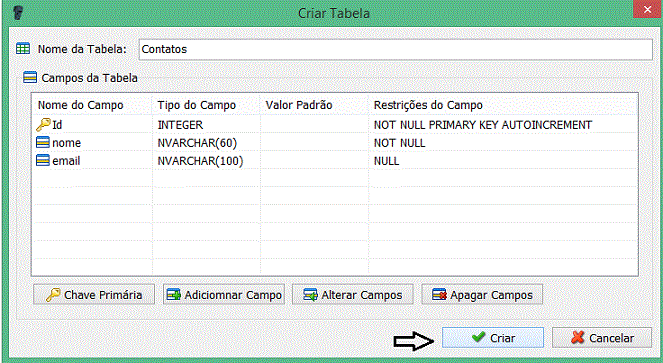Screen dimensions: 663x363
Task: Close the Criar Tabela dialog window
Action: (x=647, y=9)
